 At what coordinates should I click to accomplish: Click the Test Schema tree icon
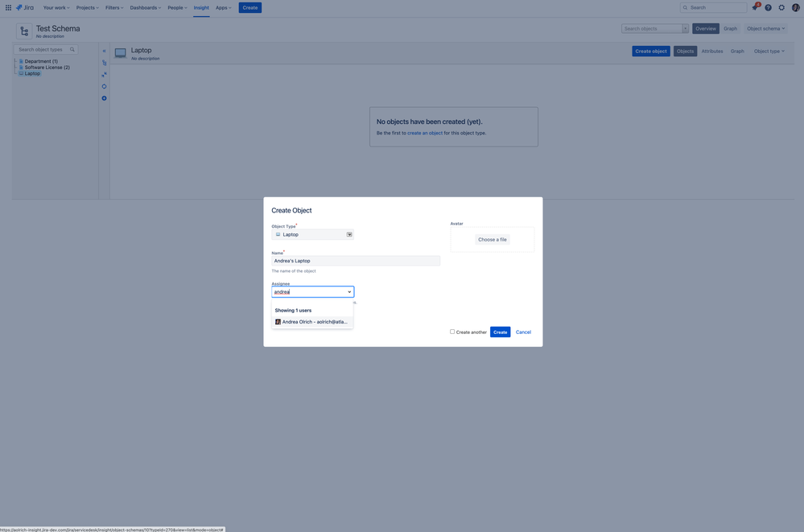24,31
